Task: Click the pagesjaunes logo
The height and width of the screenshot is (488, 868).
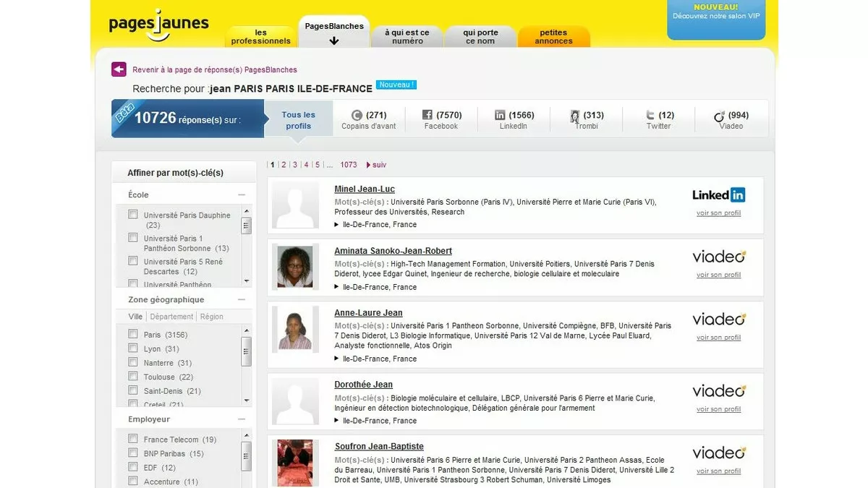Action: pyautogui.click(x=158, y=25)
